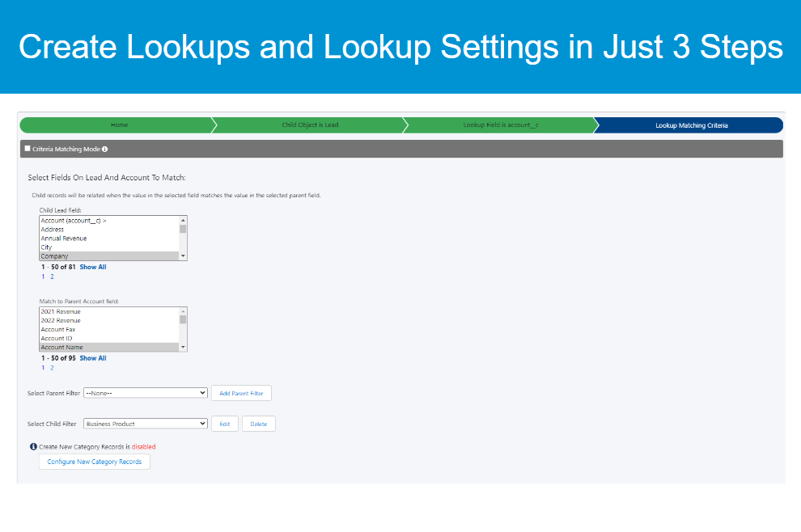Click Delete for the child filter

point(258,424)
